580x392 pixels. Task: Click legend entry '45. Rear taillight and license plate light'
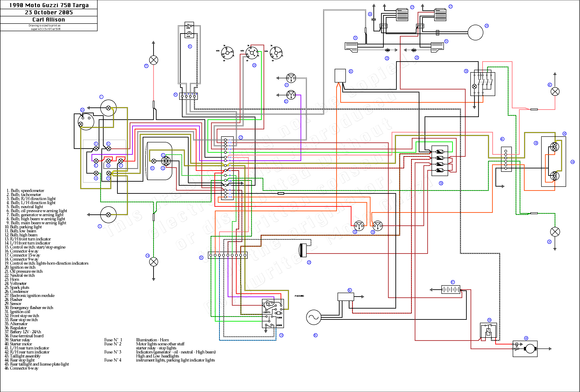point(37,364)
